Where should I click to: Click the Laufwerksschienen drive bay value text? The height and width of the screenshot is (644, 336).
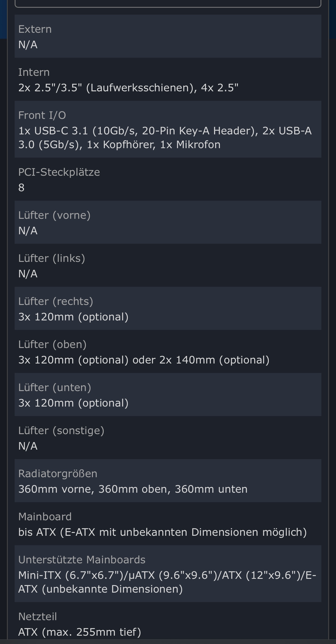pyautogui.click(x=128, y=88)
